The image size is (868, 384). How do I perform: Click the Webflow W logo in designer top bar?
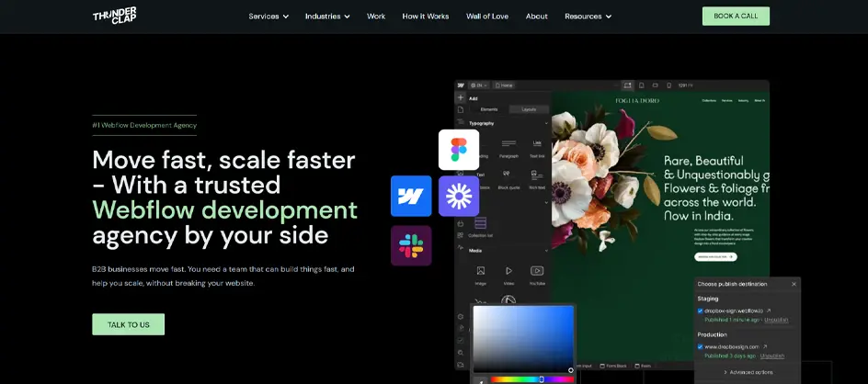point(461,85)
